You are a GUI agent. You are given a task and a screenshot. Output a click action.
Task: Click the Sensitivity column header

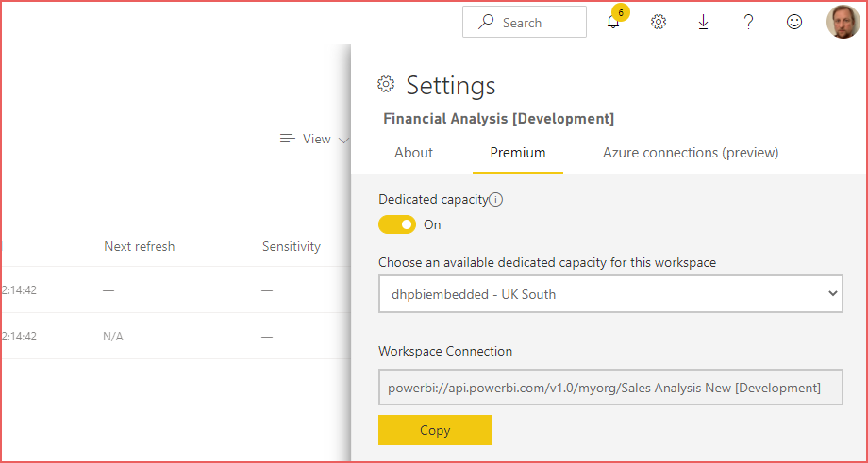coord(292,246)
